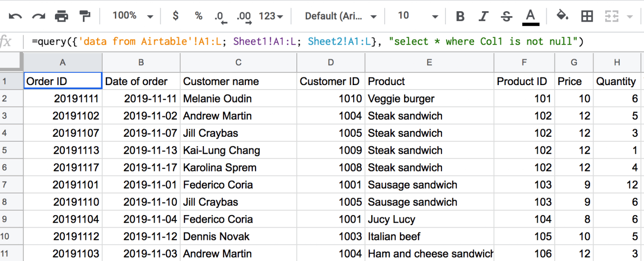Open the font size 10 dropdown
The image size is (644, 261).
click(x=417, y=16)
